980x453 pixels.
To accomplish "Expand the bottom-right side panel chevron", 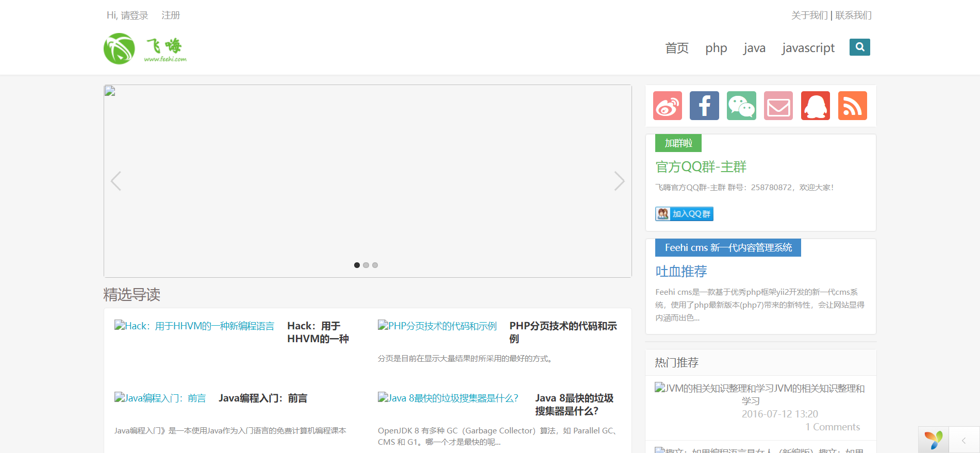I will (x=964, y=440).
